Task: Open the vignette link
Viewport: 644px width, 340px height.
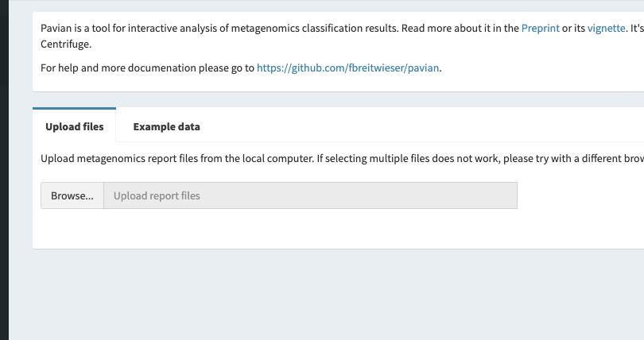Action: click(x=606, y=29)
